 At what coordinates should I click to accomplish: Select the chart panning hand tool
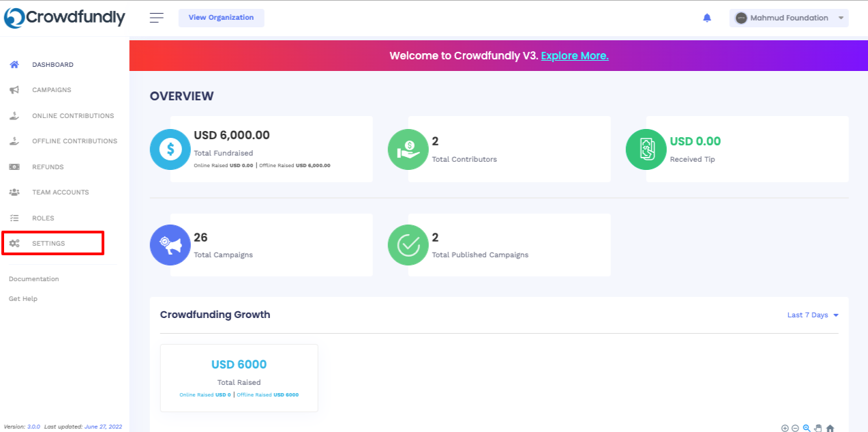[818, 428]
